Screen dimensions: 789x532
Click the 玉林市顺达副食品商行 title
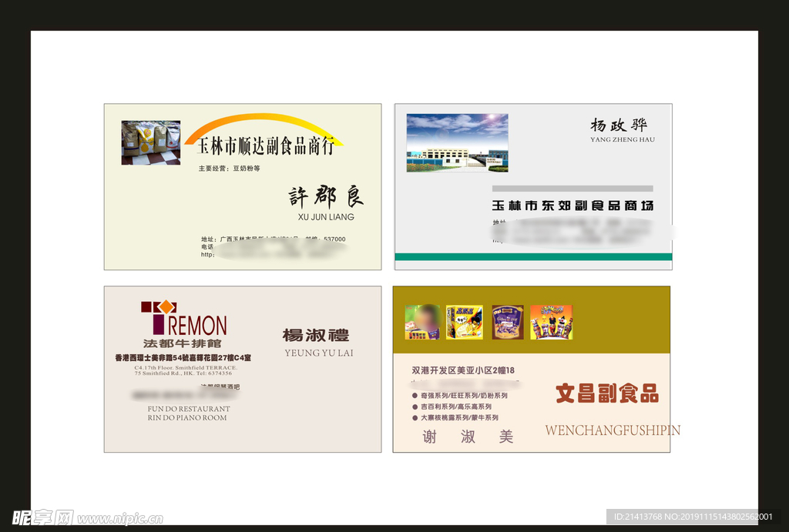click(x=266, y=146)
